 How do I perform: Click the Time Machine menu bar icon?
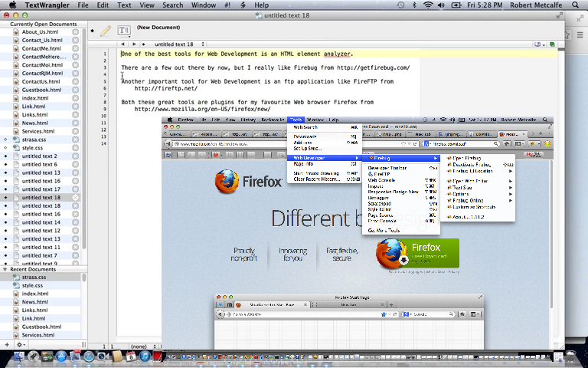click(401, 5)
